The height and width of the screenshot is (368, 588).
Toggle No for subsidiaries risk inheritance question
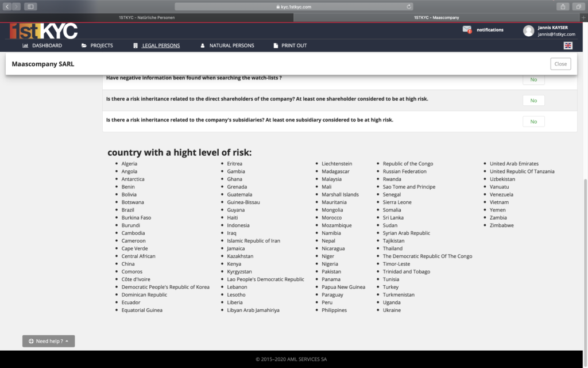point(533,121)
